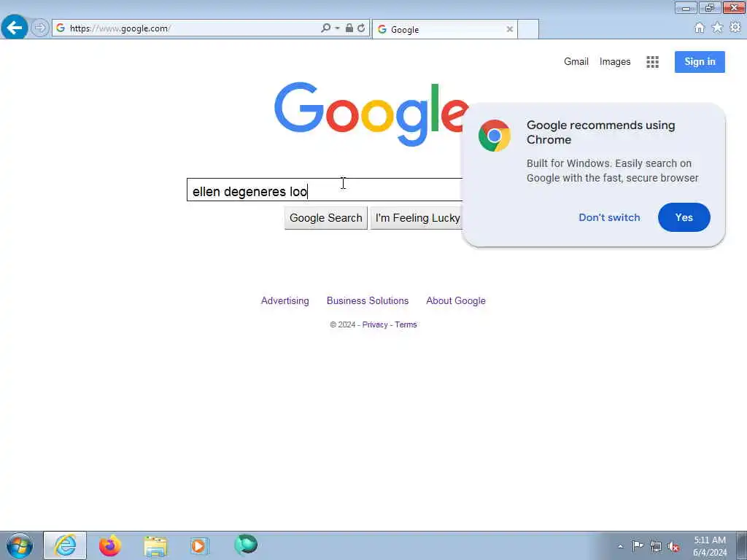The image size is (747, 560).
Task: Open the green round app on taskbar
Action: pos(246,545)
